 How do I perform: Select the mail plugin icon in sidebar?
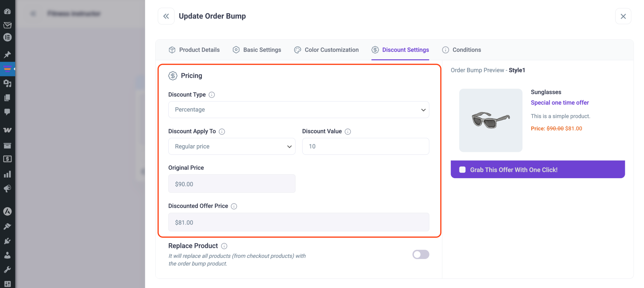(8, 25)
